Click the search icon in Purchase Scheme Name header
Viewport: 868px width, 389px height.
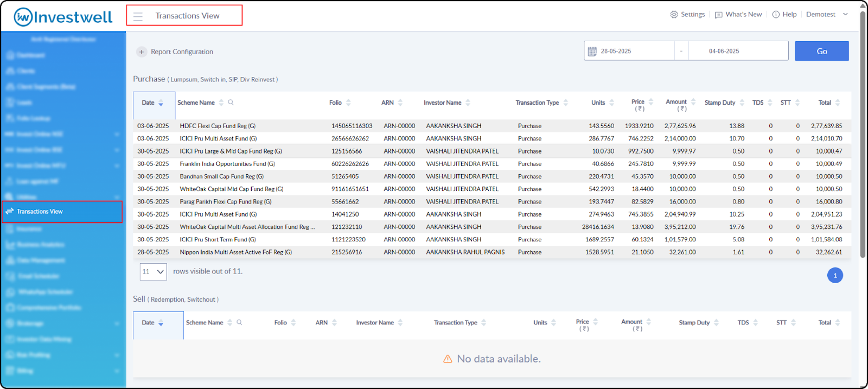pos(231,103)
